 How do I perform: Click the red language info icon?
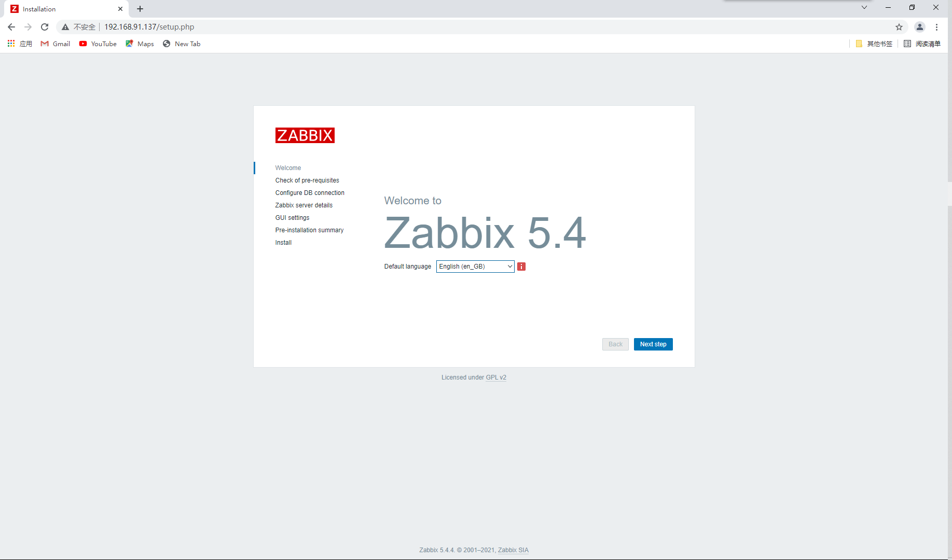coord(521,267)
